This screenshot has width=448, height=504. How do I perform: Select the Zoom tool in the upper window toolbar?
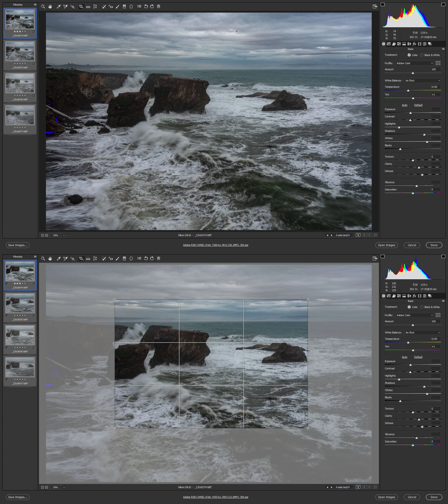pos(43,7)
